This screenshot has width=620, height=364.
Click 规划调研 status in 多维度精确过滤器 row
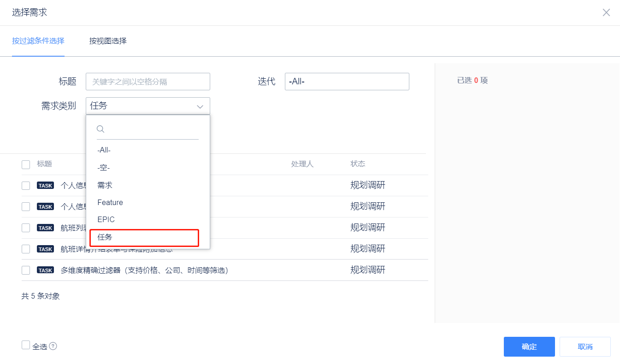(368, 270)
